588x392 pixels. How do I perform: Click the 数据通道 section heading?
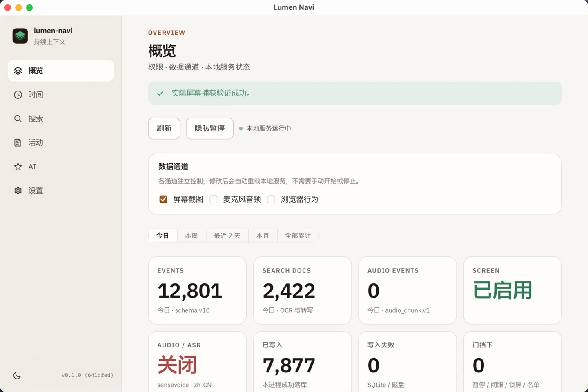coord(174,167)
